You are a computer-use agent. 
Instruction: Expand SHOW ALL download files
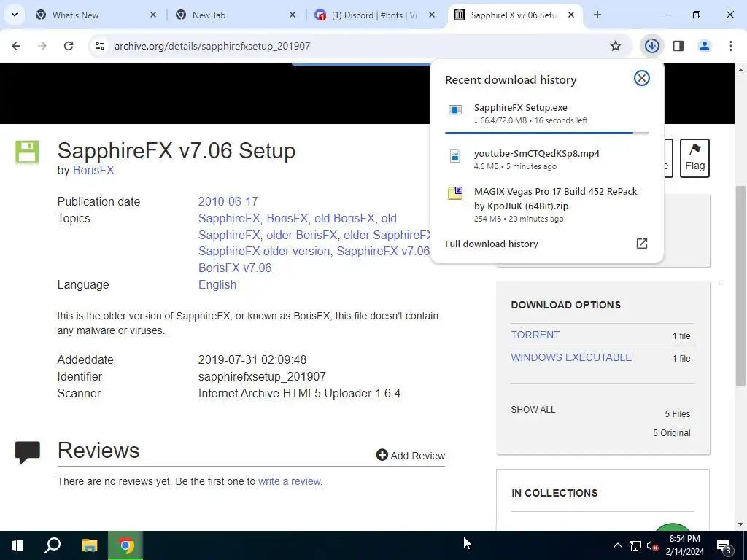[533, 410]
